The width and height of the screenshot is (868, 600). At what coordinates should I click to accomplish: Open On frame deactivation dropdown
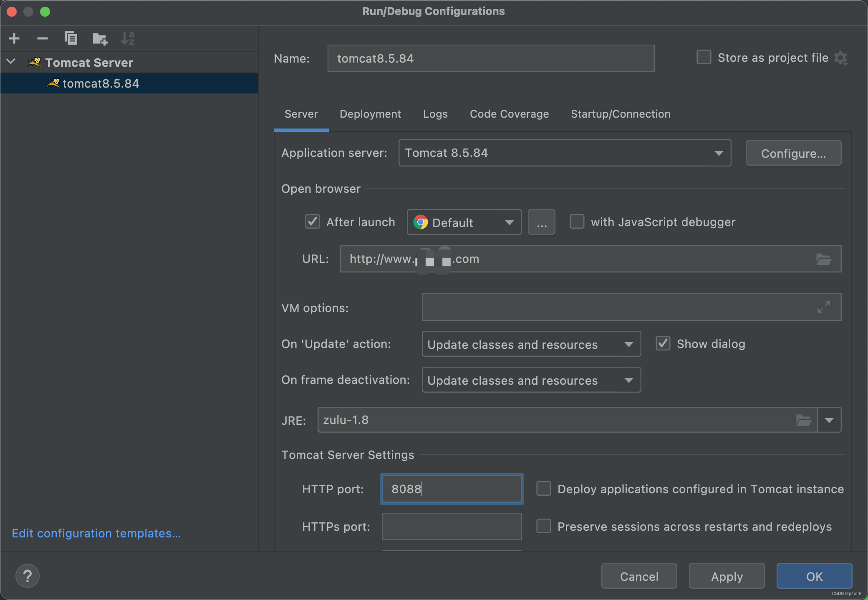[531, 380]
